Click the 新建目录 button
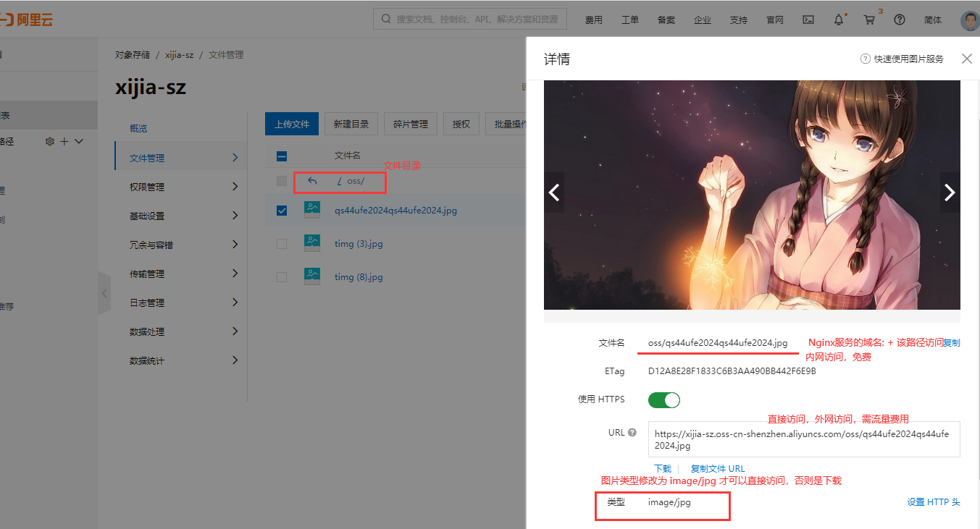The image size is (980, 529). pyautogui.click(x=351, y=124)
